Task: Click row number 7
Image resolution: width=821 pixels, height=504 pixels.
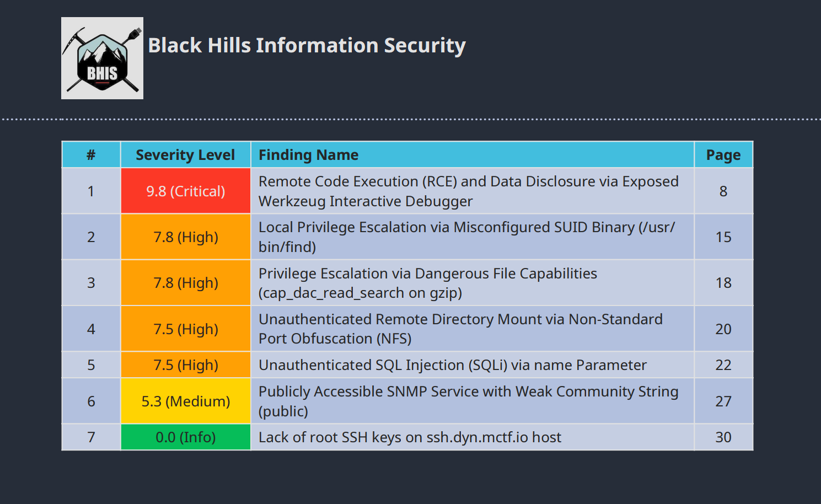Action: [91, 437]
